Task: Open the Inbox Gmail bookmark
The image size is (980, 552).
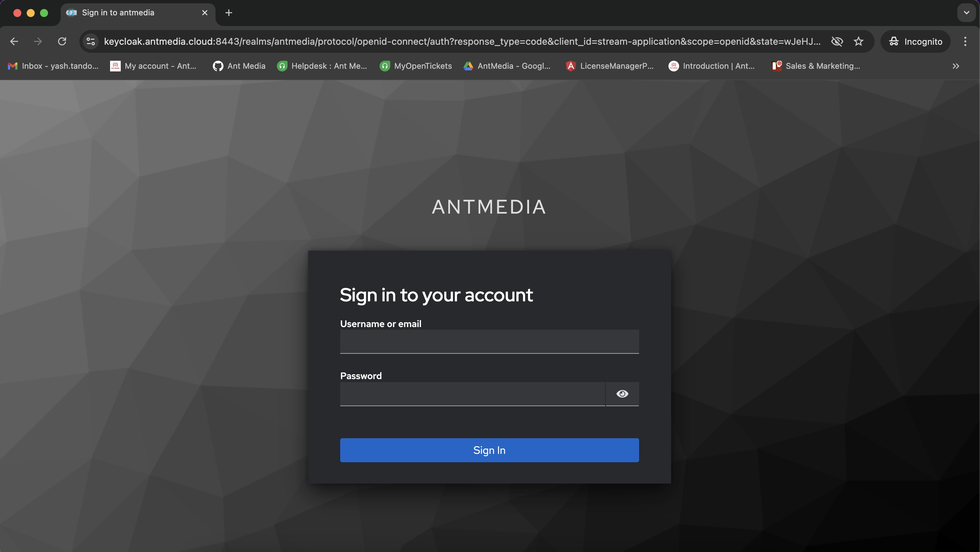Action: click(53, 66)
